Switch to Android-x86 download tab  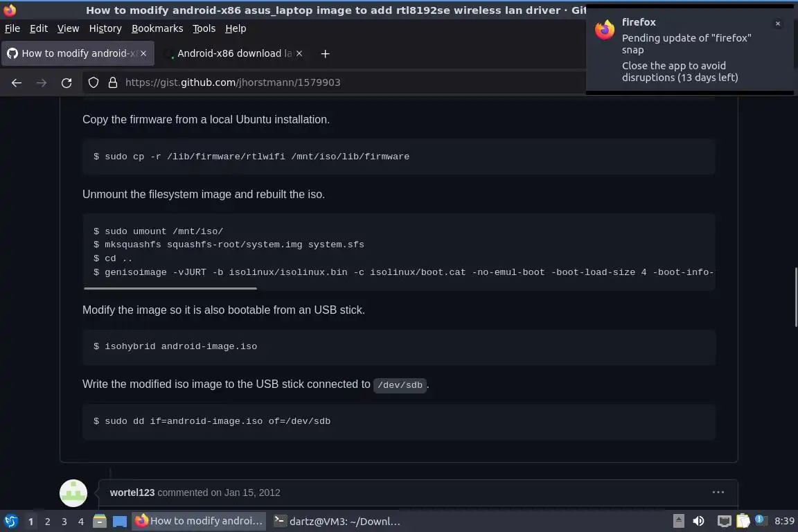coord(233,53)
